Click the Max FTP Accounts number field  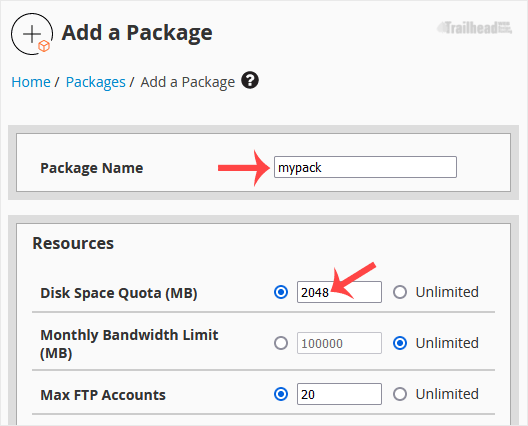[339, 394]
